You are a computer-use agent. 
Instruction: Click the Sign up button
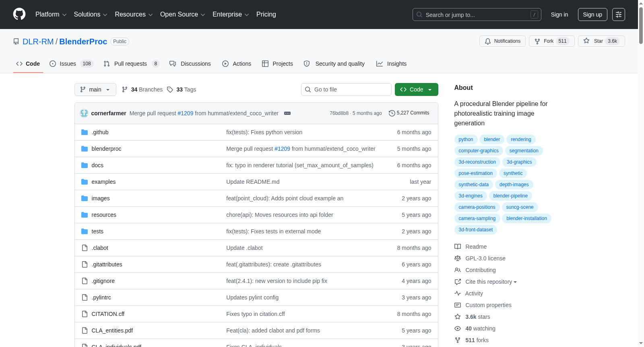click(x=592, y=15)
